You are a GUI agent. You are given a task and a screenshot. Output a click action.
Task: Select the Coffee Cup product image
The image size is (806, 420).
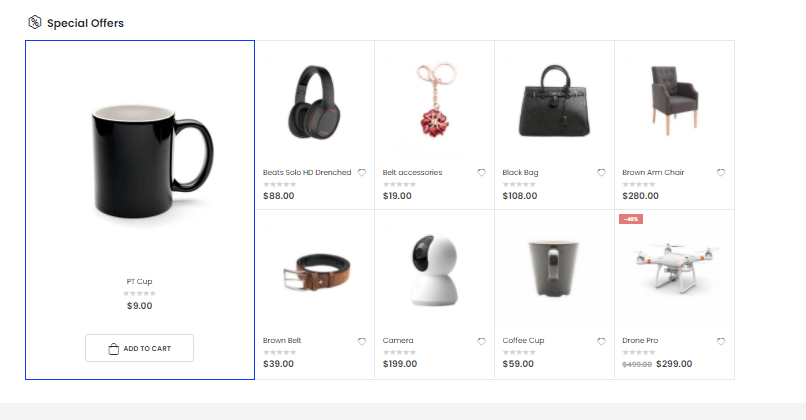(x=554, y=268)
